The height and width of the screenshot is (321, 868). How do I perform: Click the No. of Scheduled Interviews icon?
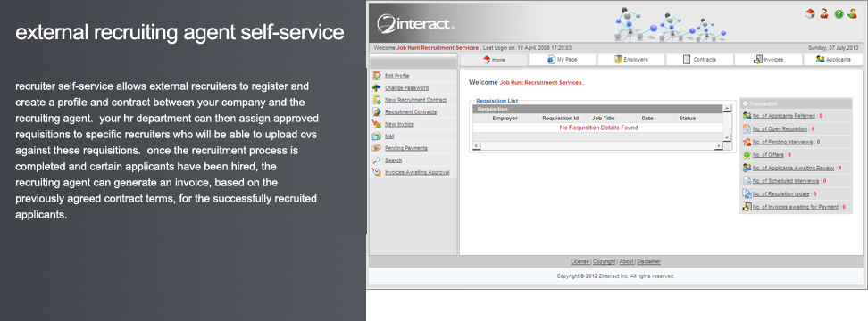pos(747,181)
